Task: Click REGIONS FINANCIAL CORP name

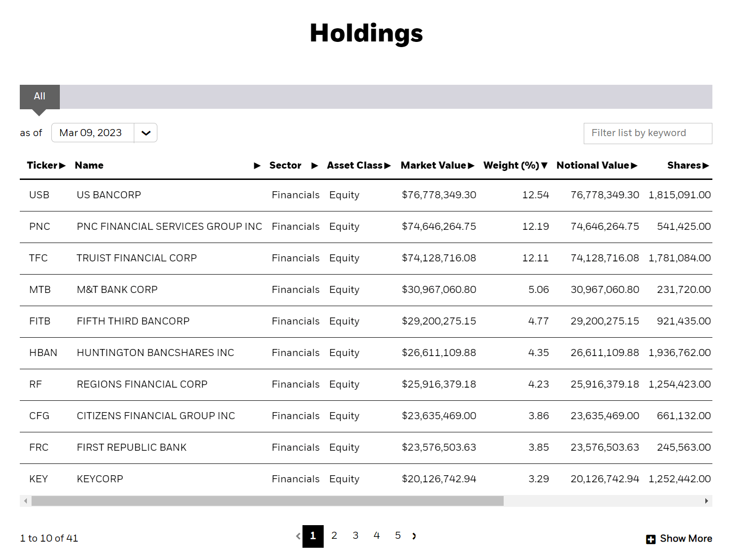Action: pos(142,384)
